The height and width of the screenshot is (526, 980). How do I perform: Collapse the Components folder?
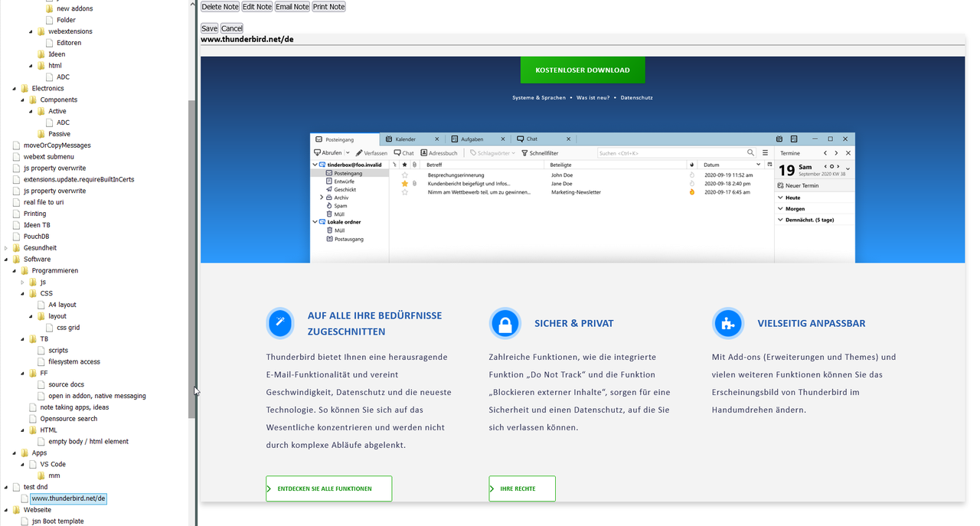click(23, 100)
